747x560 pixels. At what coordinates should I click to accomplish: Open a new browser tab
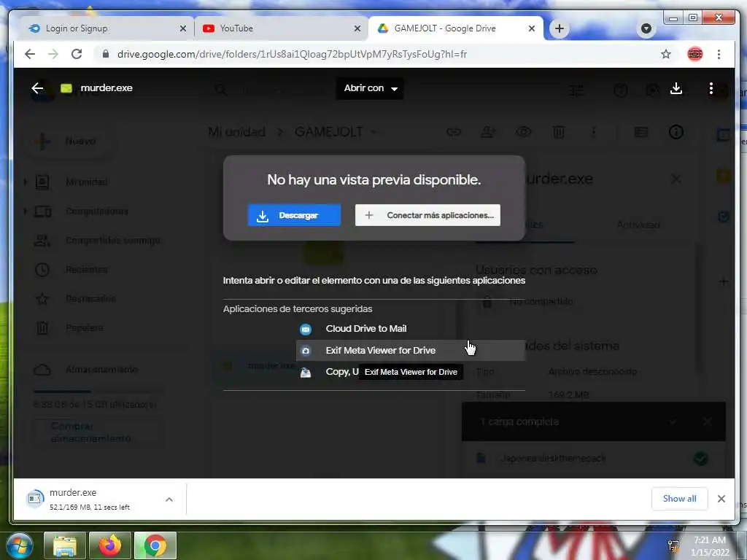tap(560, 28)
